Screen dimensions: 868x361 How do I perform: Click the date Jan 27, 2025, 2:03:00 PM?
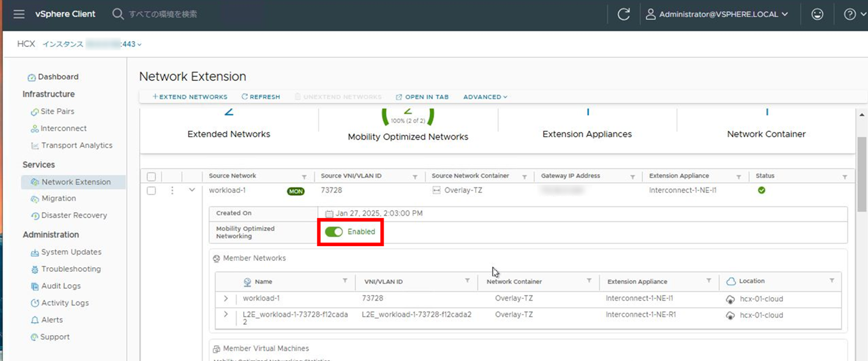click(379, 214)
